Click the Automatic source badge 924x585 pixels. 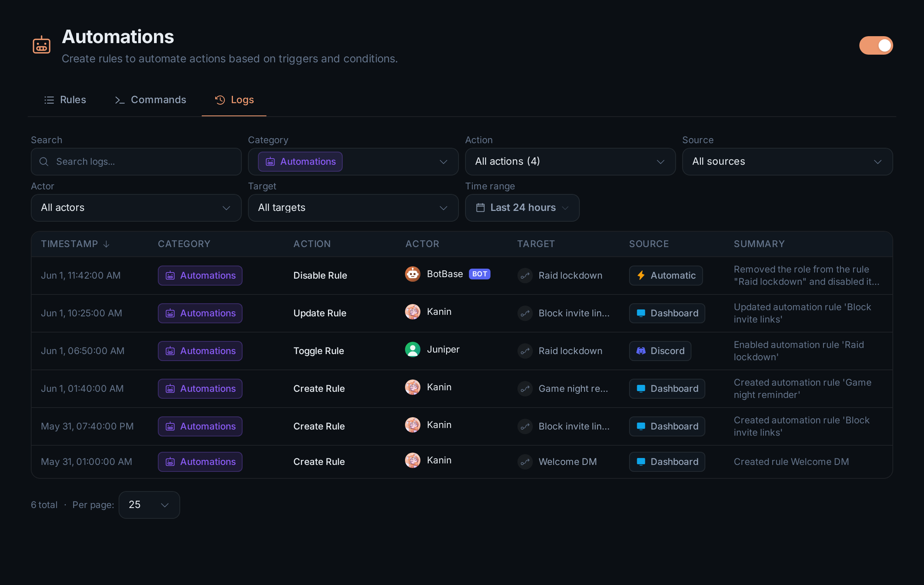tap(666, 276)
